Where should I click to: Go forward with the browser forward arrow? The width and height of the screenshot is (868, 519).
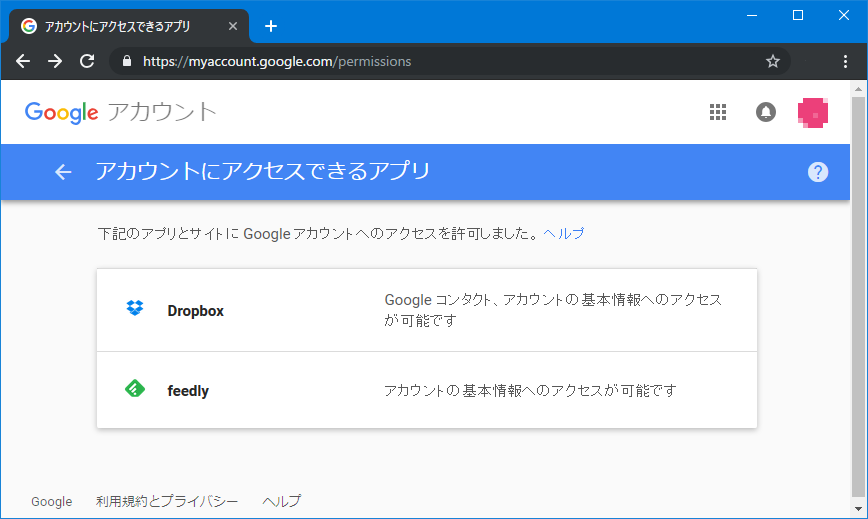55,61
